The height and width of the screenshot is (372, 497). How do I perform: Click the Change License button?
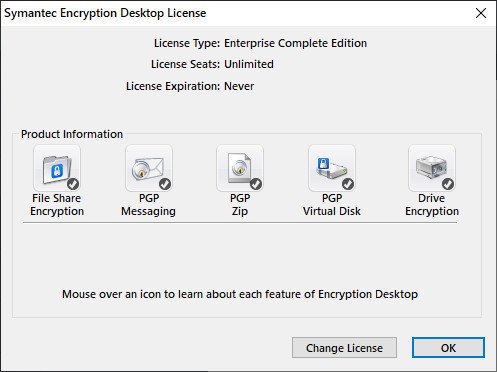click(344, 348)
